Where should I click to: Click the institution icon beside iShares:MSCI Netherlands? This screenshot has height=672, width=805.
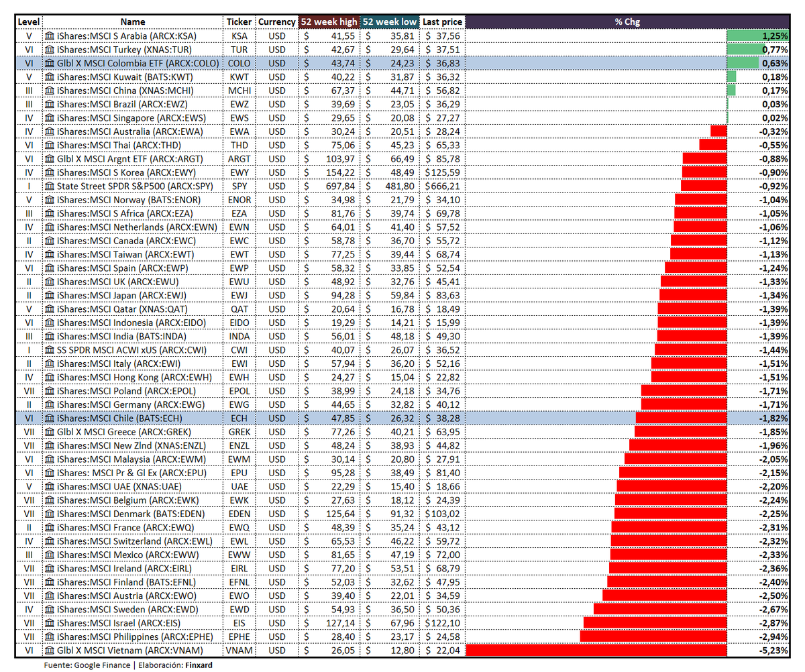pyautogui.click(x=50, y=227)
